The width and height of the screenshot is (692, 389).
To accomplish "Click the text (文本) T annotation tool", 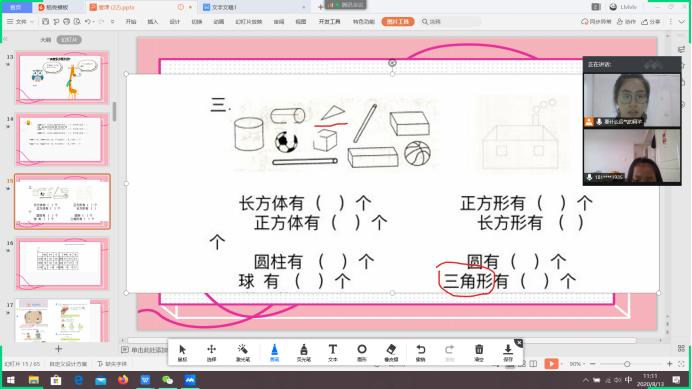I will [333, 353].
